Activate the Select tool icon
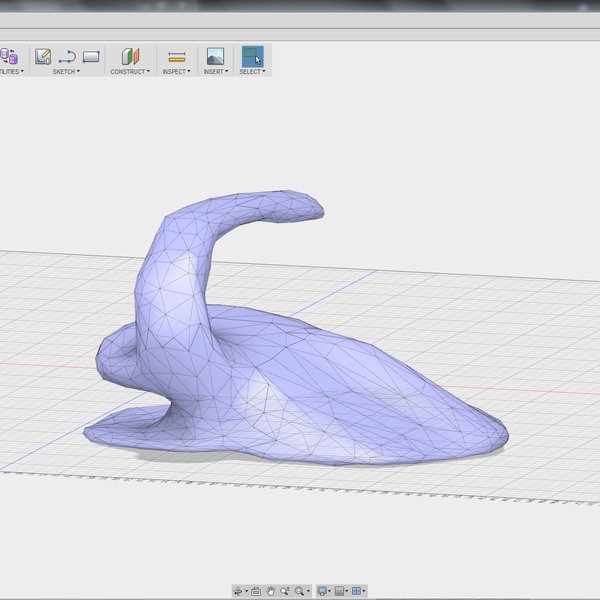 pos(252,56)
